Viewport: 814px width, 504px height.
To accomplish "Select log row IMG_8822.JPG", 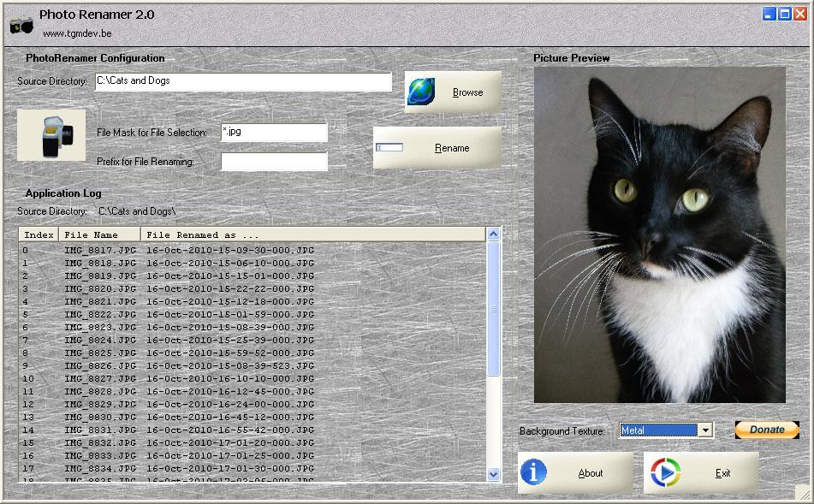I will 253,315.
